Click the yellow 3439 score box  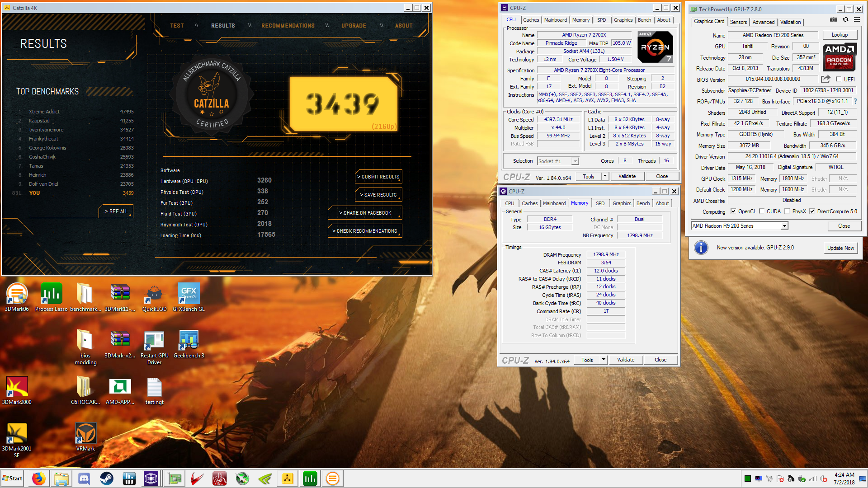tap(344, 104)
